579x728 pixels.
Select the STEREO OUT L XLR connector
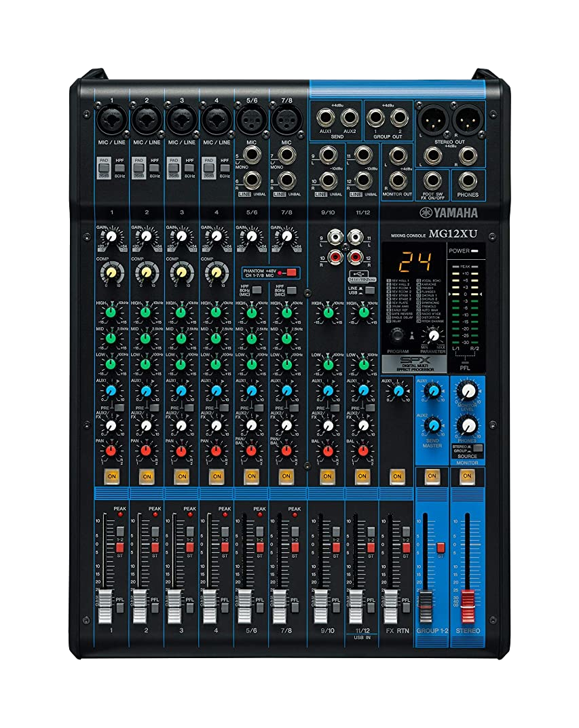[432, 119]
